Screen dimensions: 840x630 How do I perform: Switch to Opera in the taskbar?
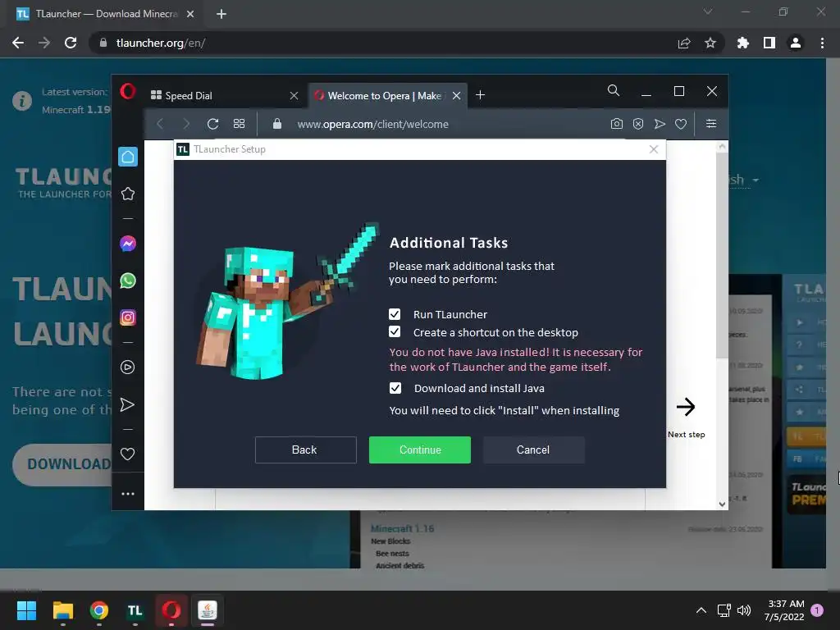tap(171, 610)
